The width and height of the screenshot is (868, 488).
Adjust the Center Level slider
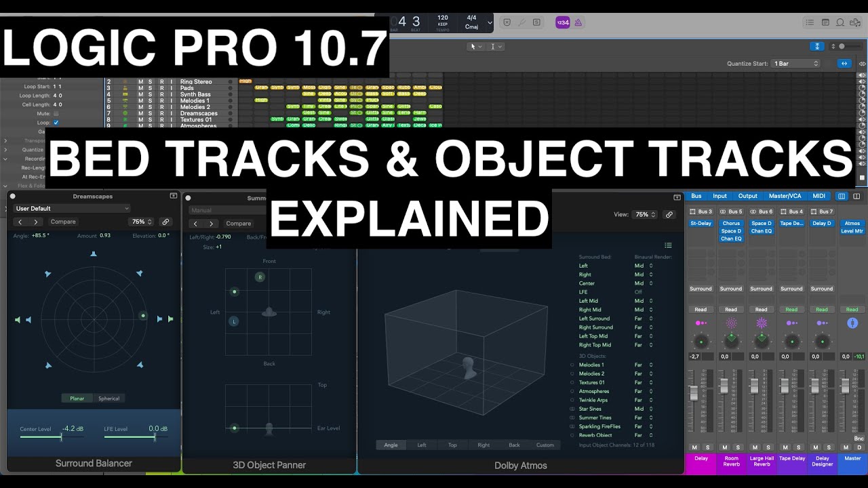[x=52, y=437]
